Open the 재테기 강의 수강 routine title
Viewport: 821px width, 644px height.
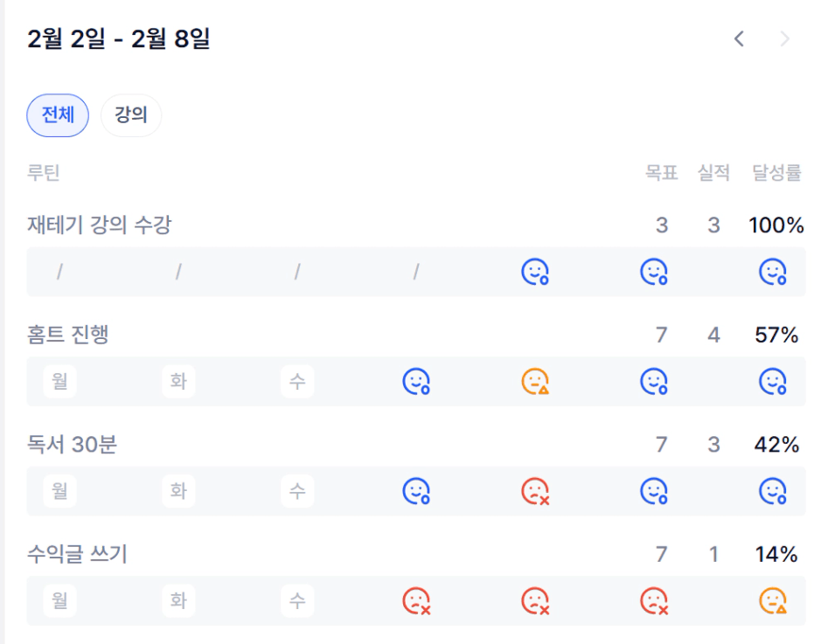pyautogui.click(x=99, y=225)
